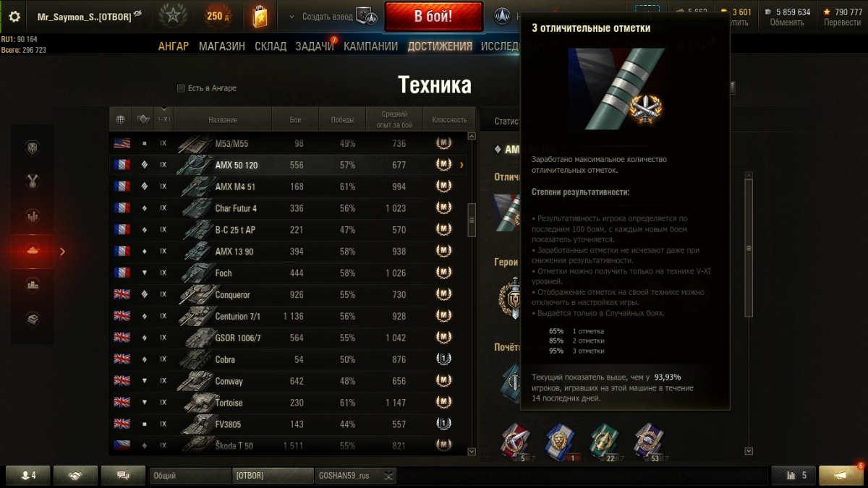Click the handshake referral icon
Image resolution: width=868 pixels, height=488 pixels.
click(75, 475)
